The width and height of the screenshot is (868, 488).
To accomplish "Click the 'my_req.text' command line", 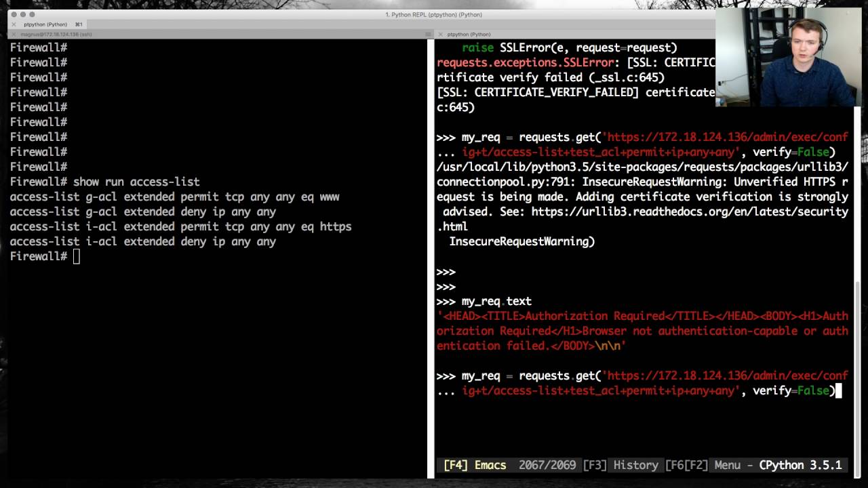I will click(x=496, y=301).
